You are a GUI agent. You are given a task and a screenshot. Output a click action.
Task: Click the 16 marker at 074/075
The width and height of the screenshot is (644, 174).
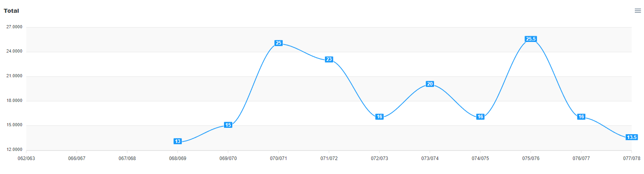pyautogui.click(x=480, y=117)
